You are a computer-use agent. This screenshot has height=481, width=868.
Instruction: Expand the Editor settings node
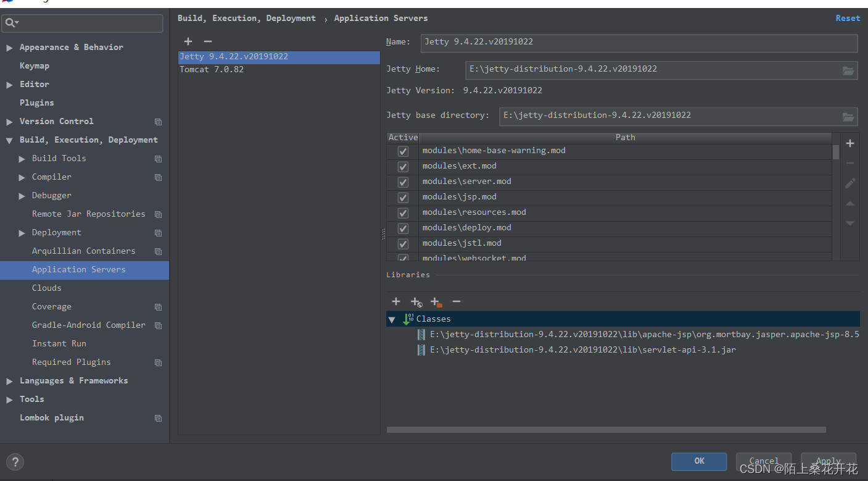(x=9, y=85)
